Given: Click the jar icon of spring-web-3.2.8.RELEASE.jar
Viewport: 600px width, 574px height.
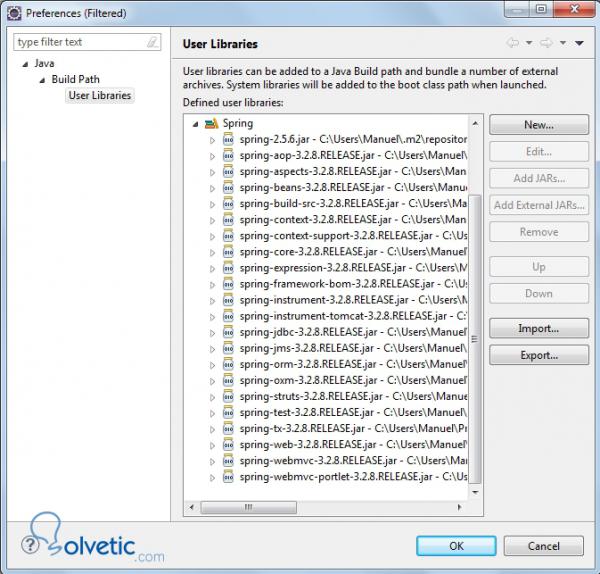Looking at the screenshot, I should pos(228,445).
